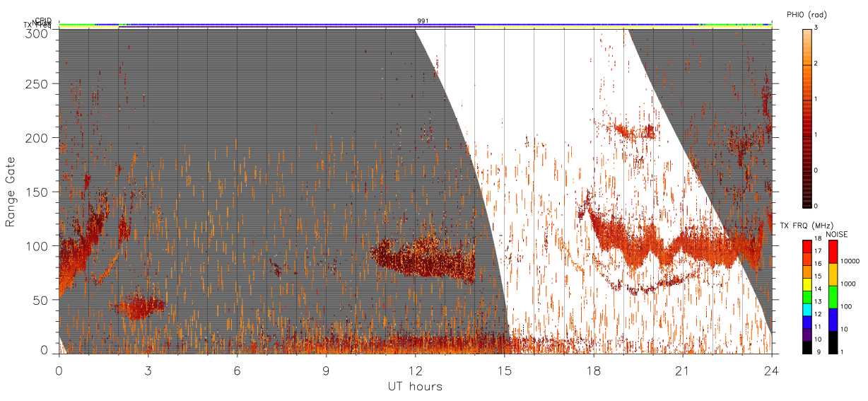Click the '1000' NOISE legend label

click(x=849, y=284)
